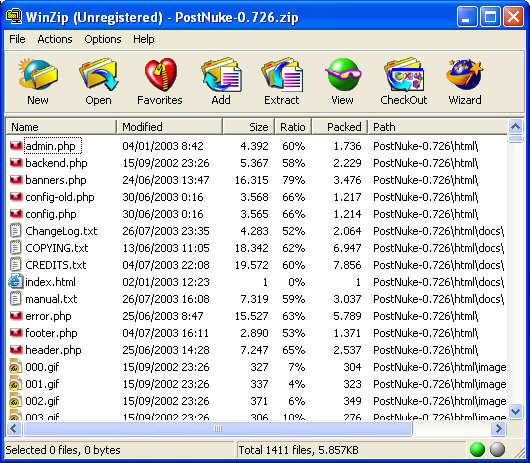Select the config.php file name
This screenshot has width=530, height=463.
click(x=51, y=214)
